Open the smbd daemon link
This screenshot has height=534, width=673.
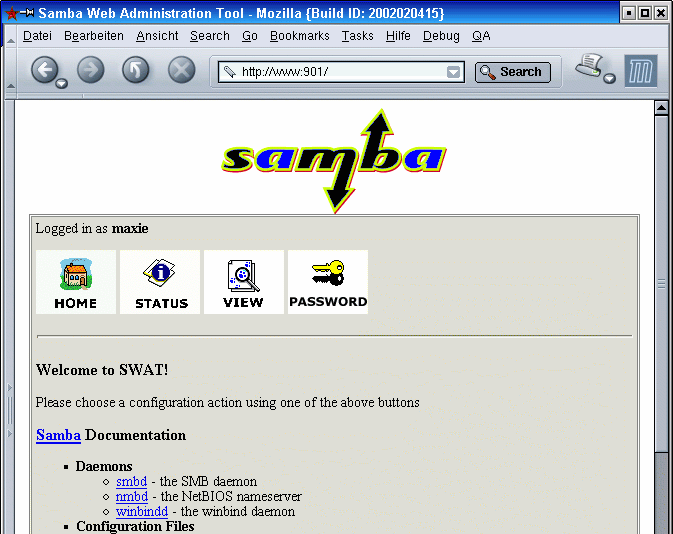131,482
